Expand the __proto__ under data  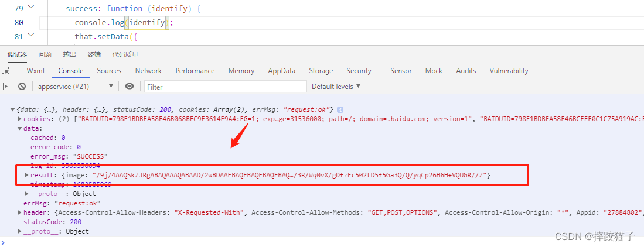27,194
